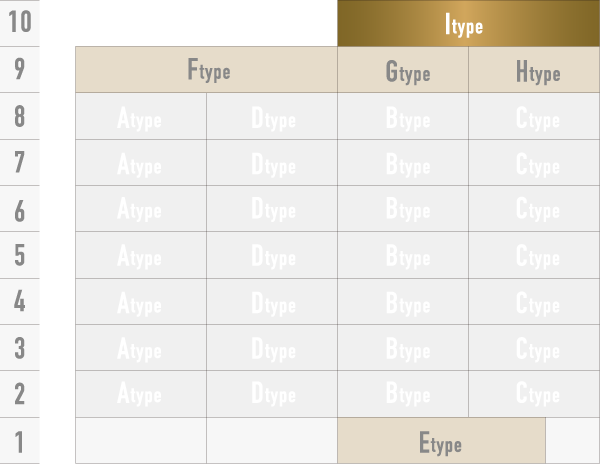Click the gold Itype unit on floor 10
Viewport: 600px width, 464px height.
pos(468,24)
